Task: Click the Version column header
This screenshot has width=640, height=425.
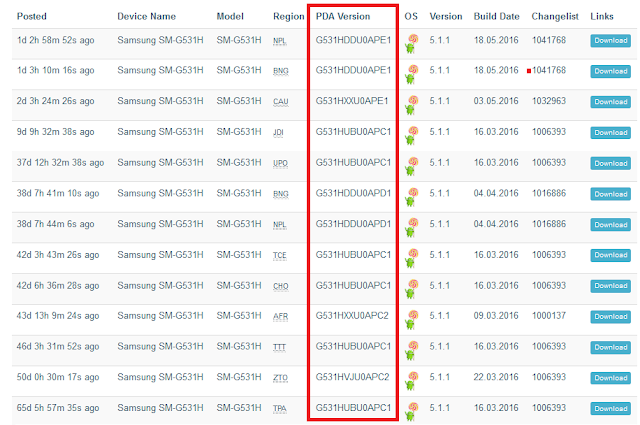Action: pos(446,16)
